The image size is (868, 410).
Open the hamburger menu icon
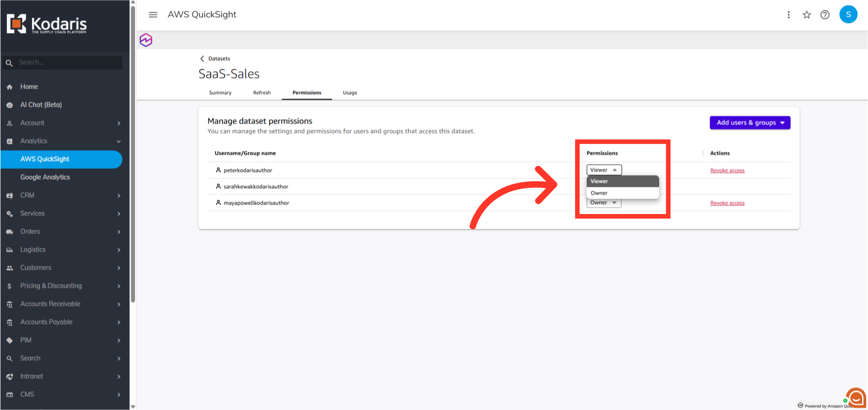(153, 14)
